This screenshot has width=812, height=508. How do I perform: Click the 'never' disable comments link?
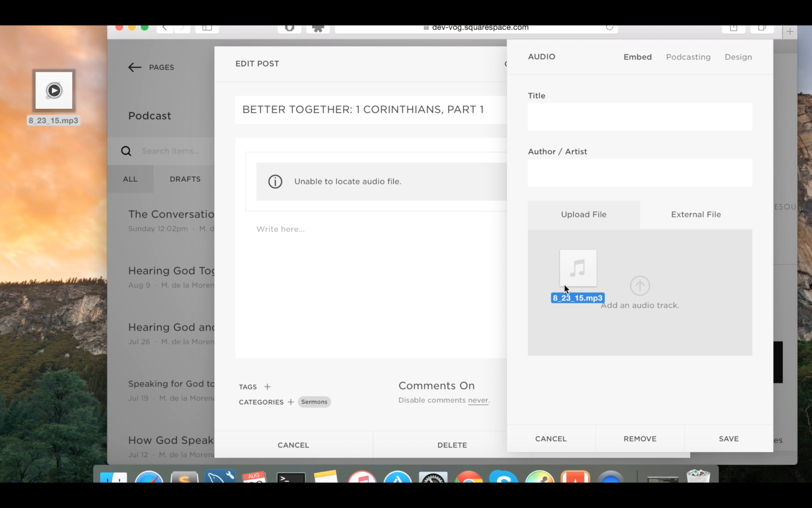coord(478,400)
